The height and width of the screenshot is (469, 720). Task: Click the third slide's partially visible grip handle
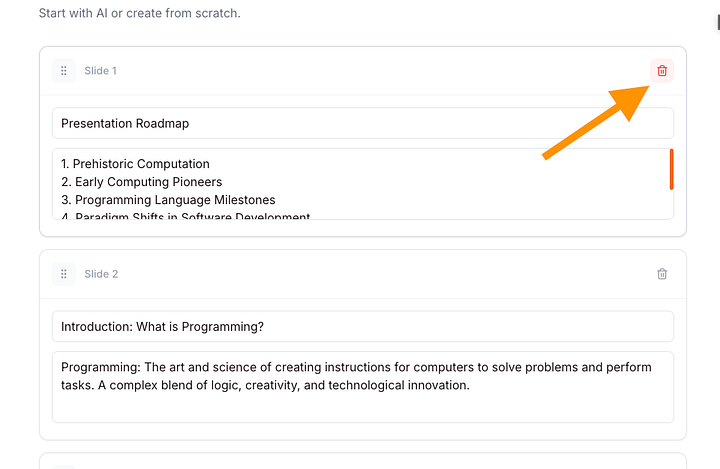coord(64,467)
